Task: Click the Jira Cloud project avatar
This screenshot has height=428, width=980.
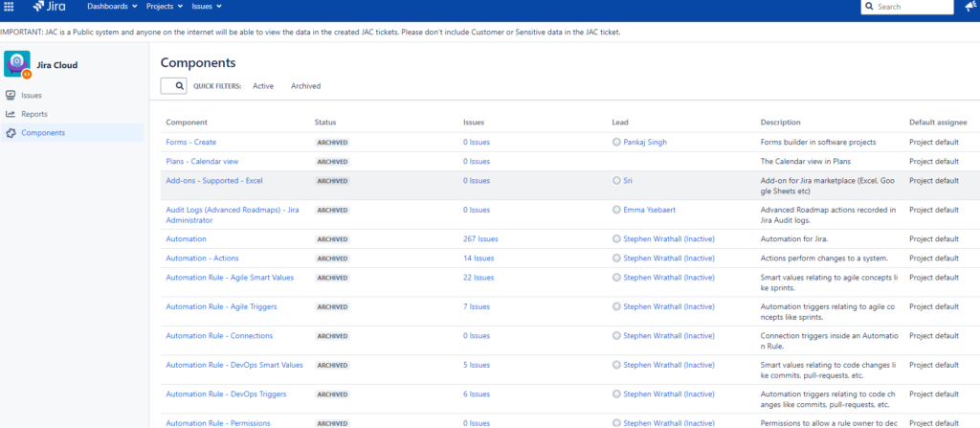Action: 17,64
